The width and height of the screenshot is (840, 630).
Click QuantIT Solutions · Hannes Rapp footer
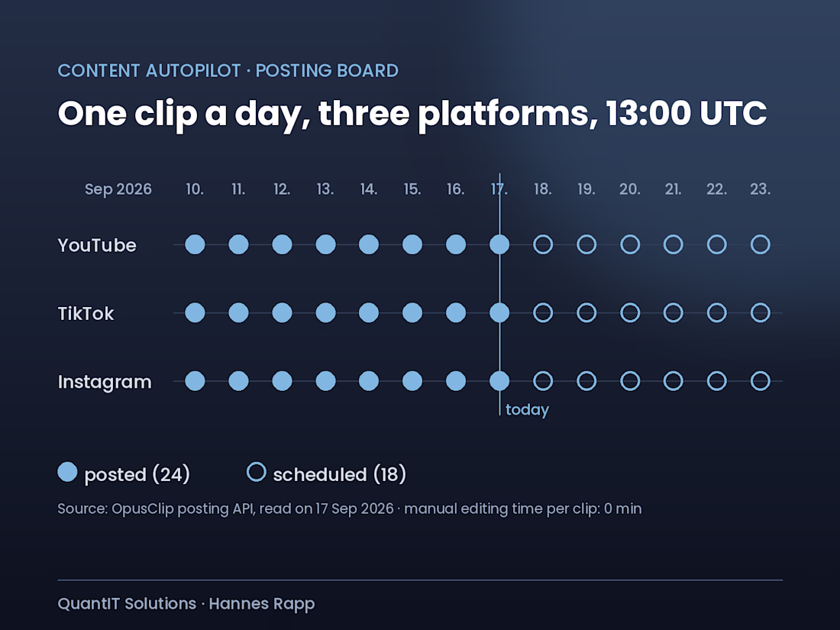coord(186,604)
